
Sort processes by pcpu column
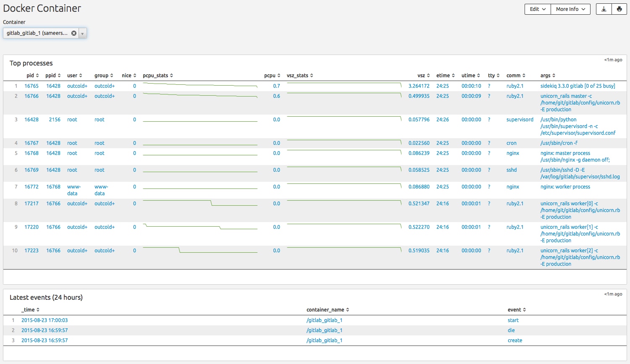click(272, 76)
